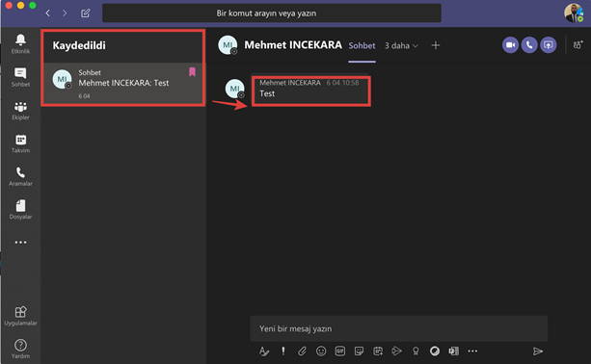Send the message with the arrow
591x364 pixels.
pos(538,351)
